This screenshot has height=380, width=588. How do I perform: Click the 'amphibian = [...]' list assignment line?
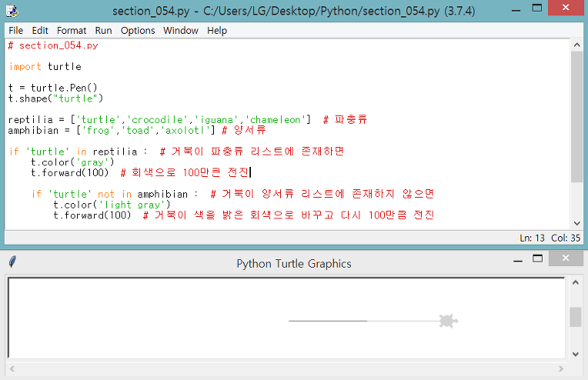tap(112, 131)
